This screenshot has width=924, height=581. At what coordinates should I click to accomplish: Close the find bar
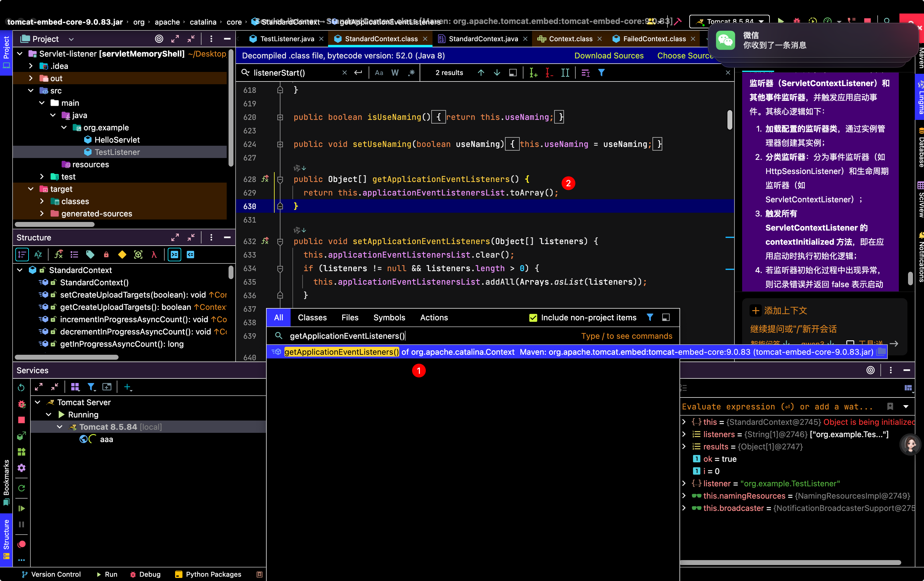point(728,73)
